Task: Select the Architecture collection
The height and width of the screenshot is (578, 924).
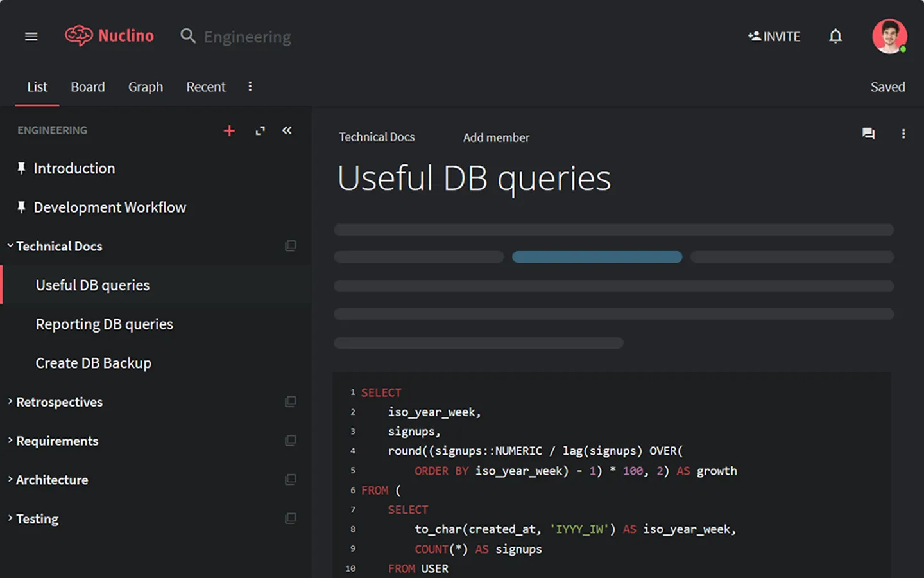Action: click(52, 480)
